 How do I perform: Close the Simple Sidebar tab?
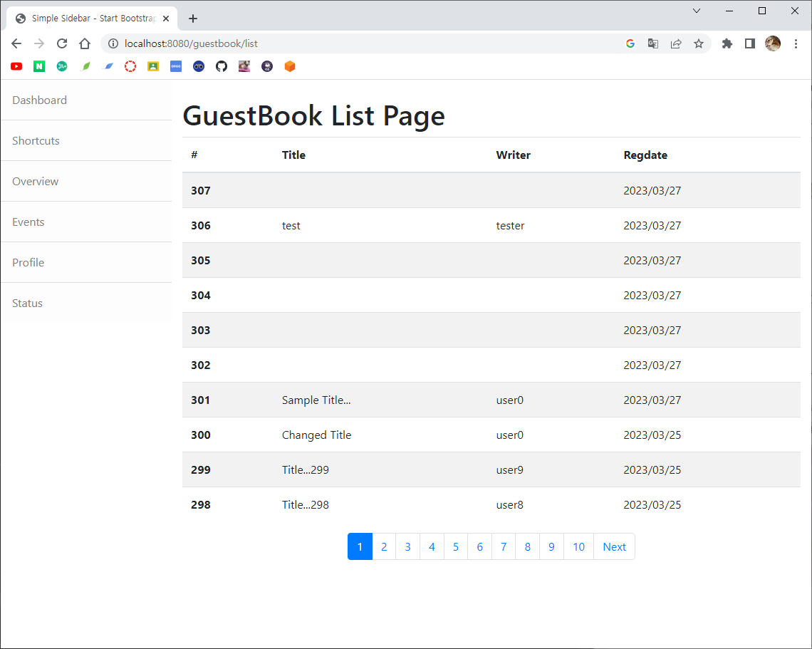(166, 19)
